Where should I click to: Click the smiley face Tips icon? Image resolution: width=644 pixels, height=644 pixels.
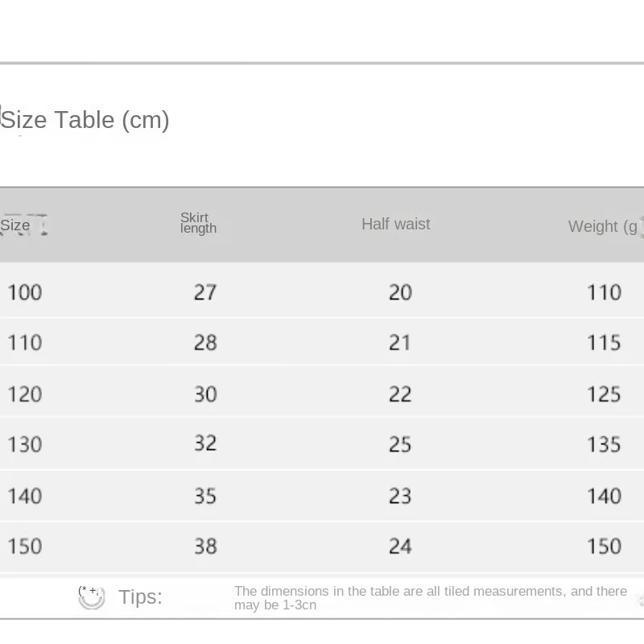click(91, 597)
